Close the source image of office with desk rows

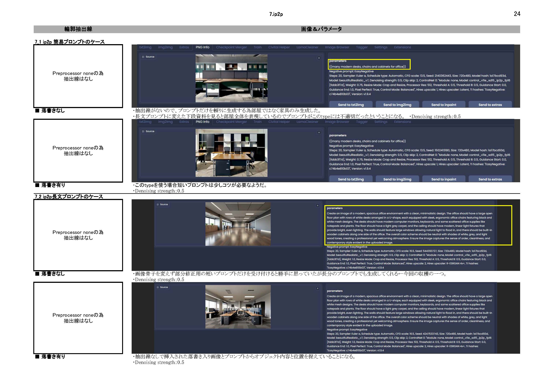pos(317,289)
